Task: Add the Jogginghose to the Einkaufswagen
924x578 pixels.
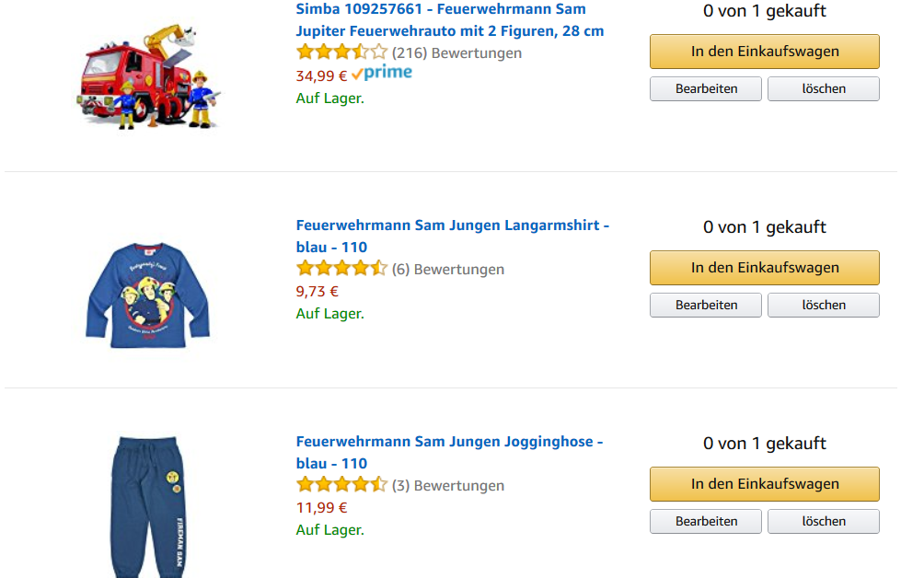Action: click(764, 484)
